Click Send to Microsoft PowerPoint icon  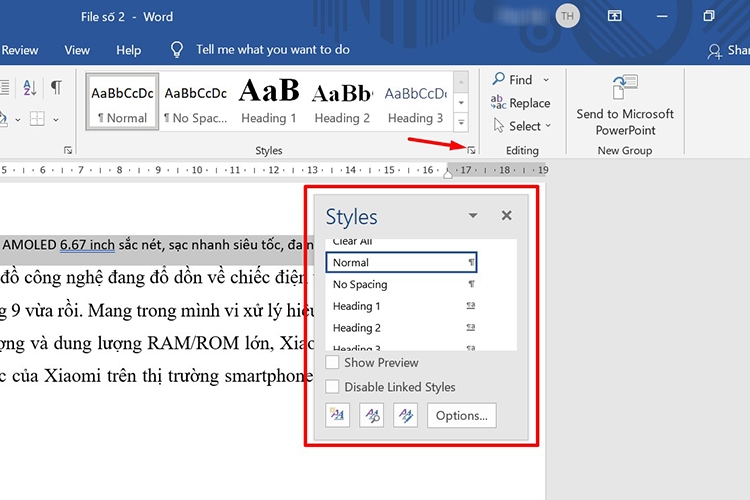pyautogui.click(x=625, y=87)
